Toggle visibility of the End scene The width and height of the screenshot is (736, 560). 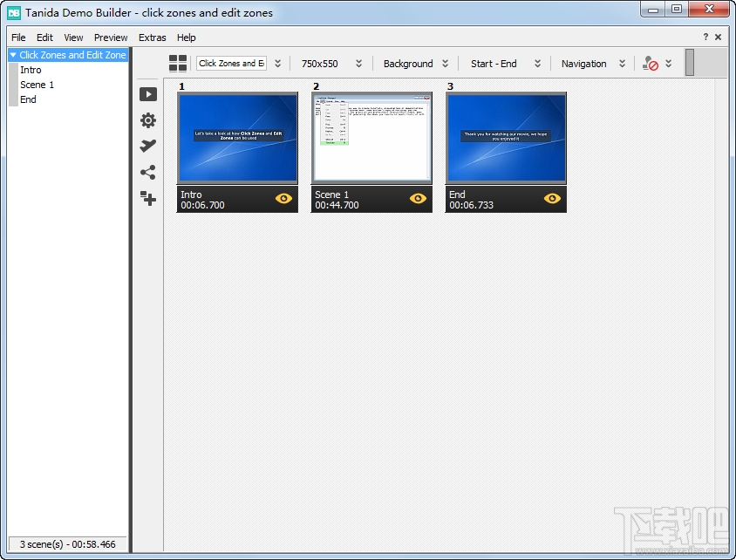coord(552,199)
